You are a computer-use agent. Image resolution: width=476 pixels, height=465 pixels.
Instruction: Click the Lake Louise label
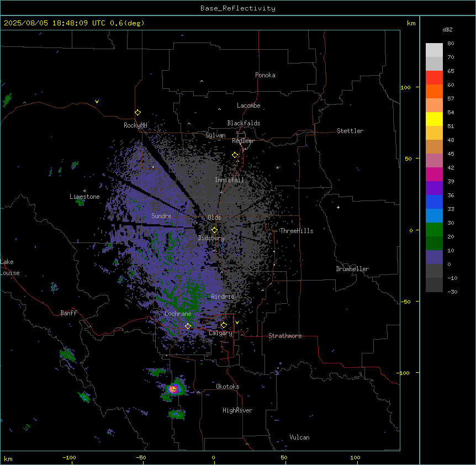coord(10,267)
